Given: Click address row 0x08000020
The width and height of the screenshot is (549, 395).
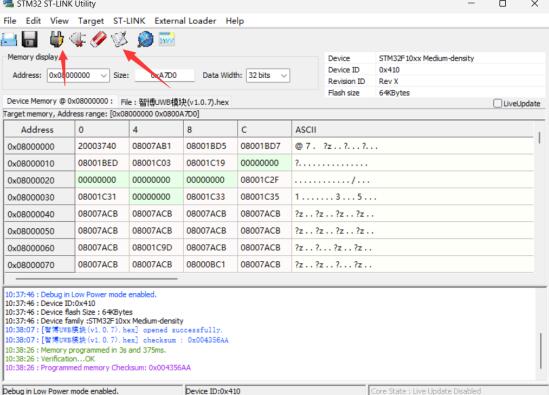Looking at the screenshot, I should 39,180.
